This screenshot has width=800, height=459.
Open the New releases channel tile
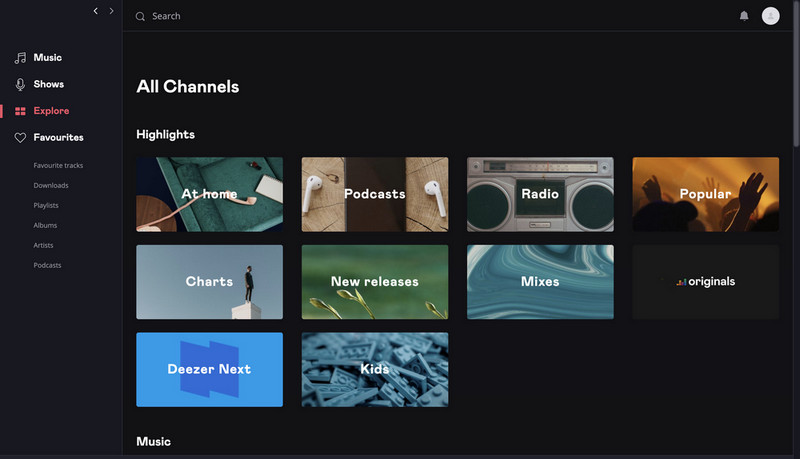375,282
